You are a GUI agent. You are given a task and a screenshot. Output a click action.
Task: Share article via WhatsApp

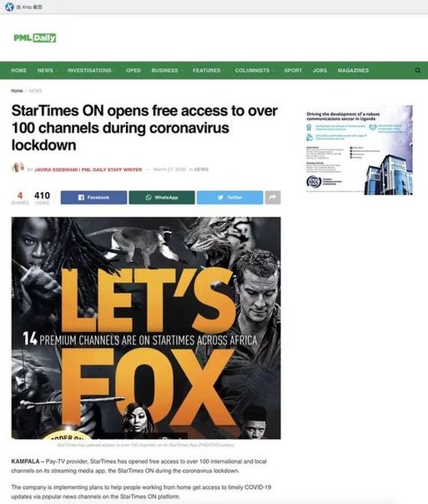tap(162, 198)
